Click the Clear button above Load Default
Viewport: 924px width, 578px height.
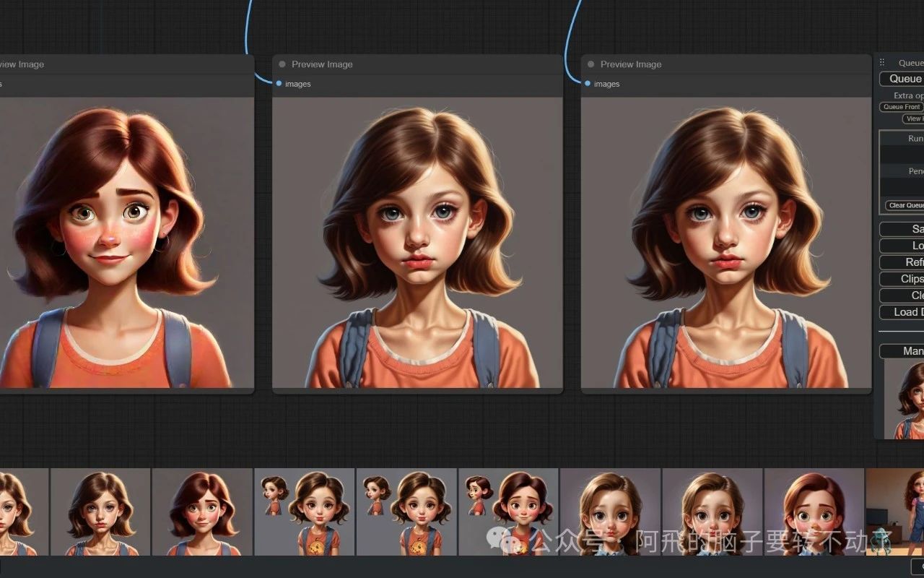pos(902,296)
